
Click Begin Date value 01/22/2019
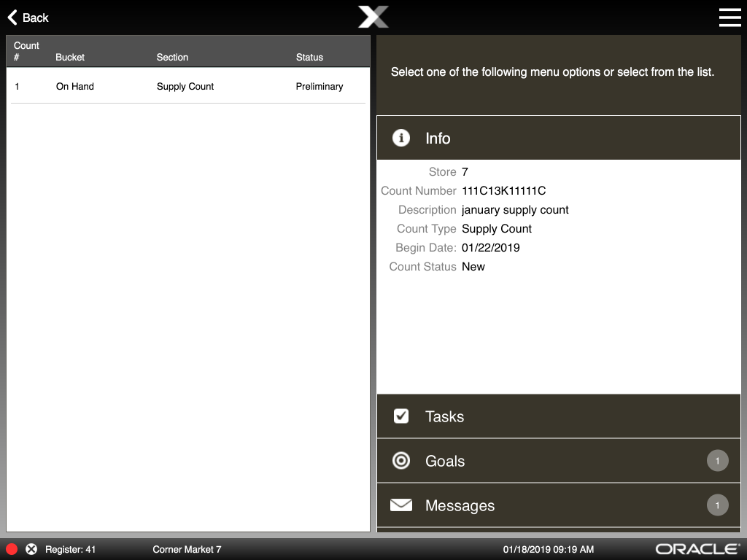491,248
